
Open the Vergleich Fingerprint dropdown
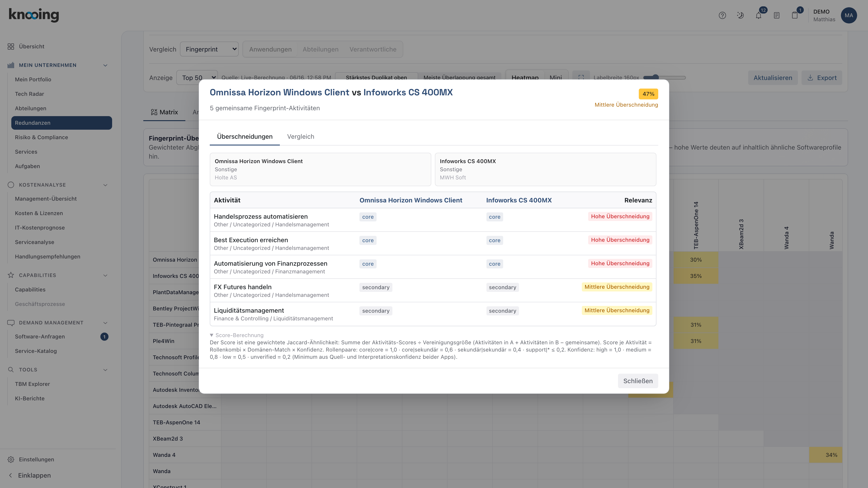click(209, 49)
